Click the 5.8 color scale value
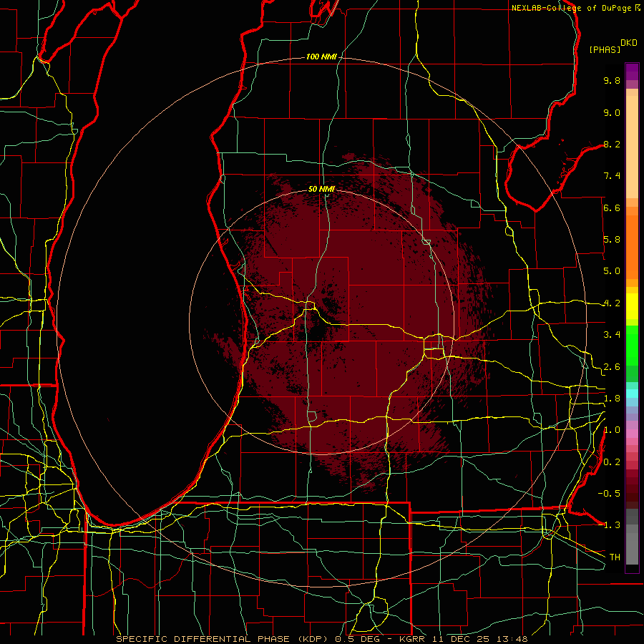The width and height of the screenshot is (644, 644). click(x=612, y=240)
